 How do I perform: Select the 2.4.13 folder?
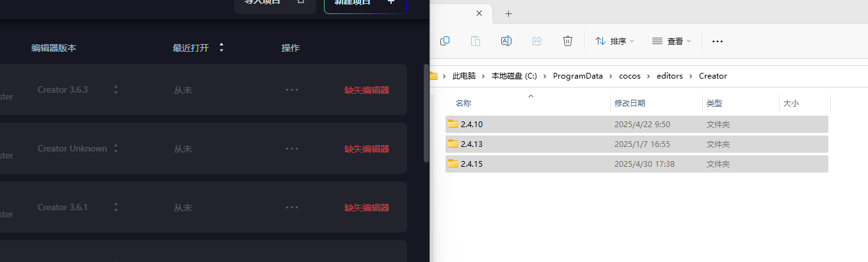click(472, 144)
